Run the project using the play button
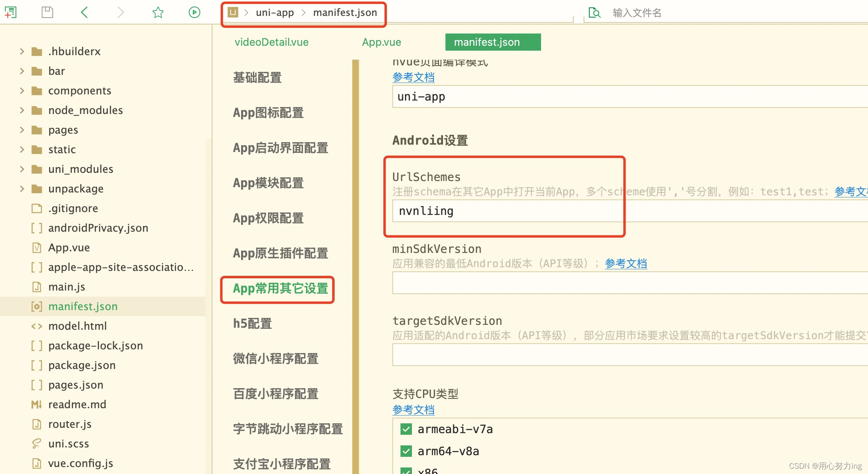This screenshot has height=474, width=868. [194, 12]
